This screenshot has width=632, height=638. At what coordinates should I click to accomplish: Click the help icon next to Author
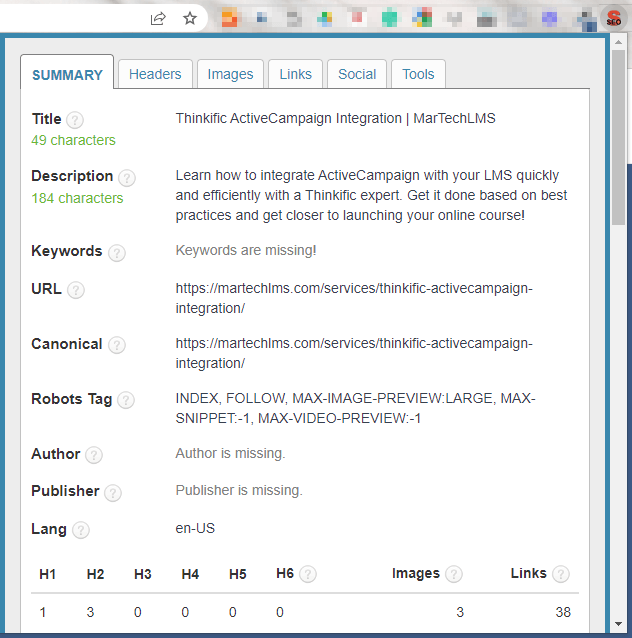click(x=94, y=455)
